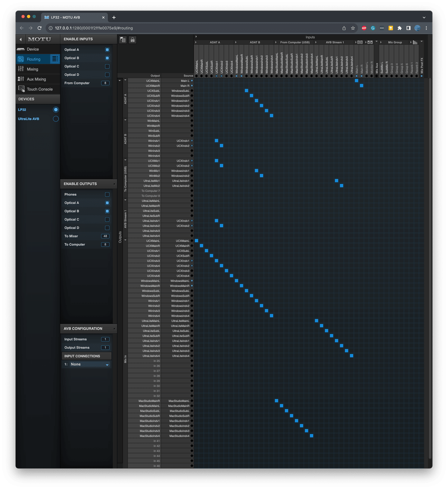View site information icon in address bar
448x489 pixels.
point(50,28)
